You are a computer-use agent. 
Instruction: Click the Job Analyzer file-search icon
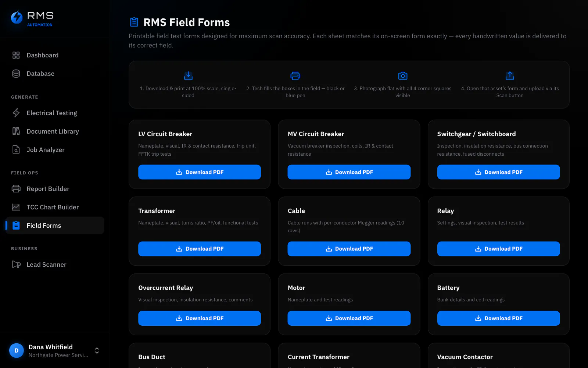coord(16,150)
